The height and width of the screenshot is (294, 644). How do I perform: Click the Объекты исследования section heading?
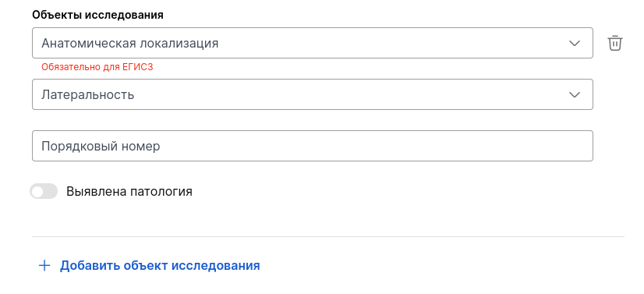pos(97,15)
